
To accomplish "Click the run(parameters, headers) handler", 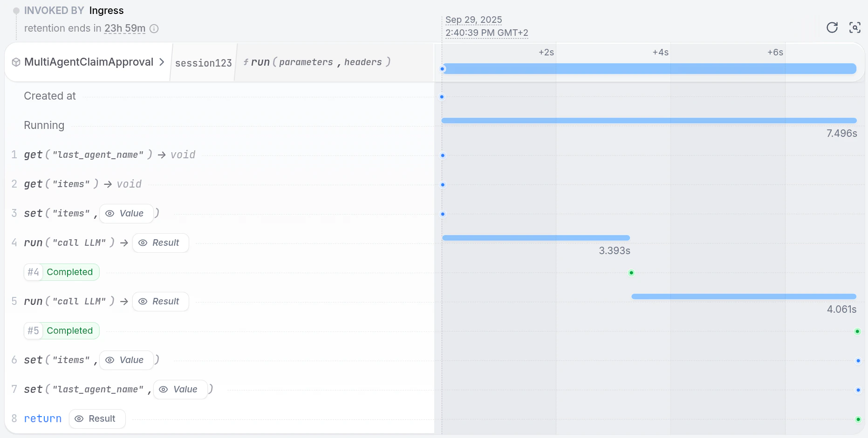I will [316, 62].
